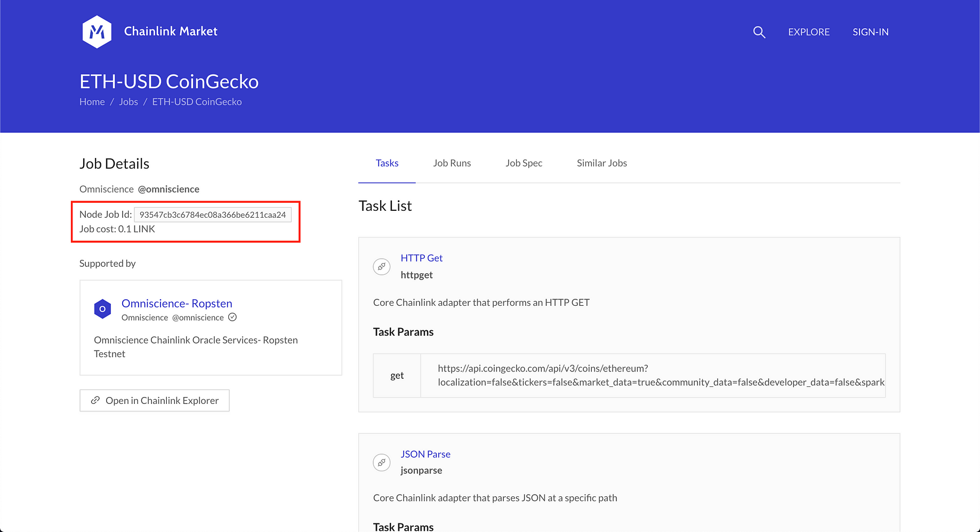Click the Task Params heading under HTTP Get
The height and width of the screenshot is (532, 980).
coord(403,332)
